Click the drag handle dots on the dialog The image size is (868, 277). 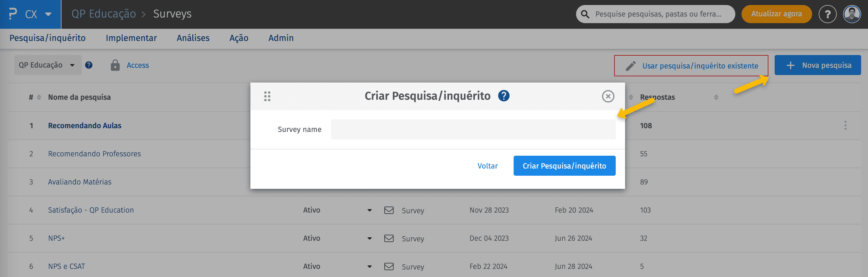point(267,97)
